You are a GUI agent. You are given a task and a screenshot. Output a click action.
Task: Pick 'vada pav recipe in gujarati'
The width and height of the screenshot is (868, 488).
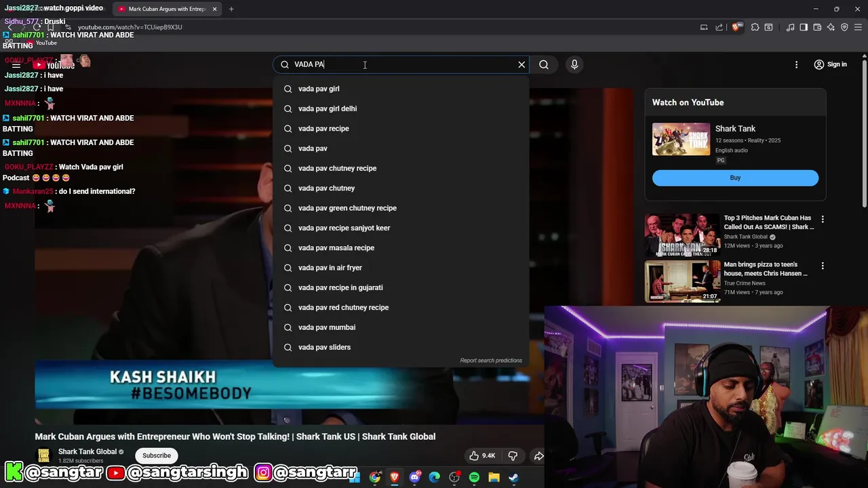click(401, 287)
